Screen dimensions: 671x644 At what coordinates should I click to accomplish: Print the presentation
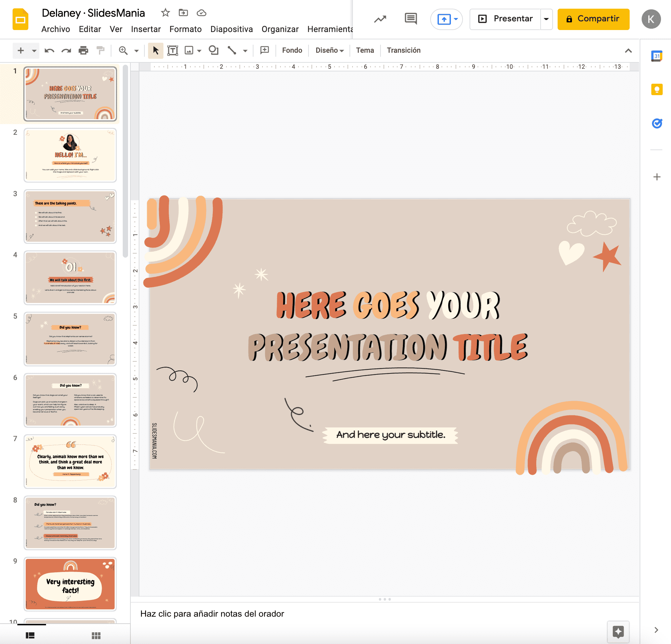pos(83,50)
